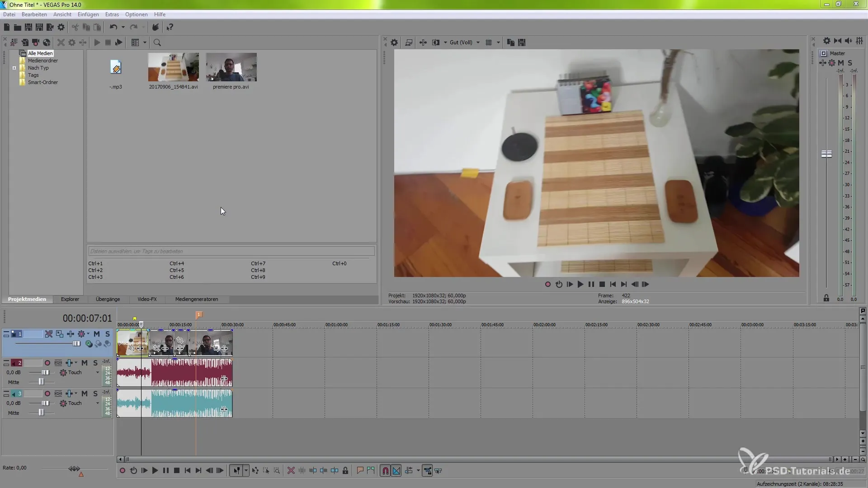Select the premiere pro.avi thumbnail
This screenshot has height=488, width=868.
coord(231,67)
